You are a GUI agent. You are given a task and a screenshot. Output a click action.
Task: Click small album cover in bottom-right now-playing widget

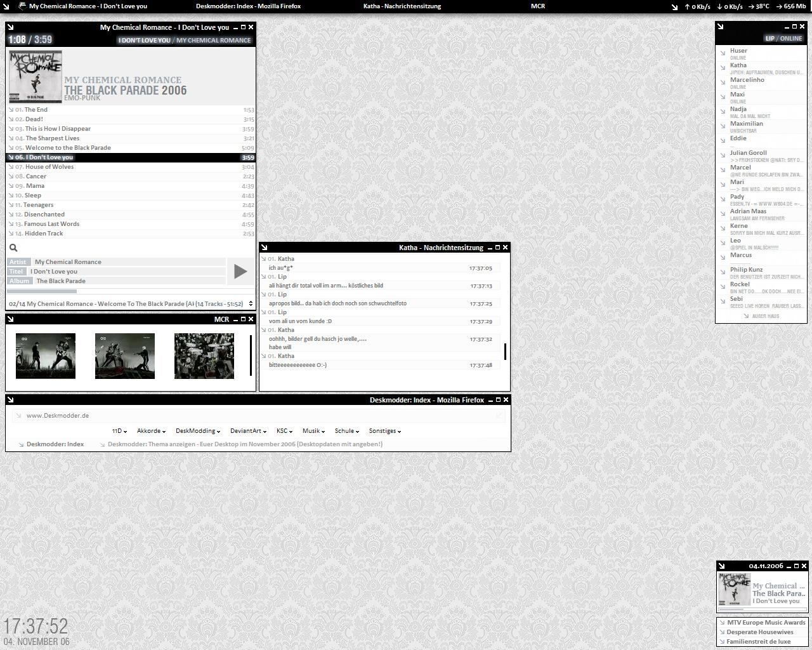coord(734,589)
